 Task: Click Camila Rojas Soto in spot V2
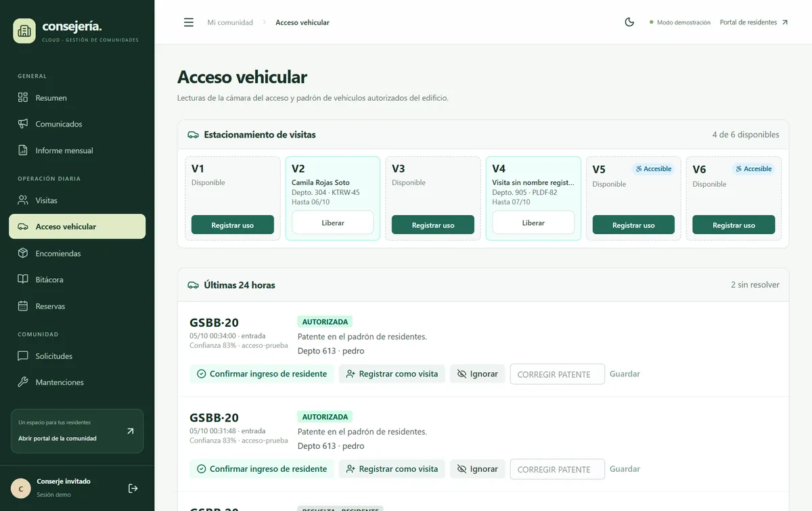click(x=321, y=183)
